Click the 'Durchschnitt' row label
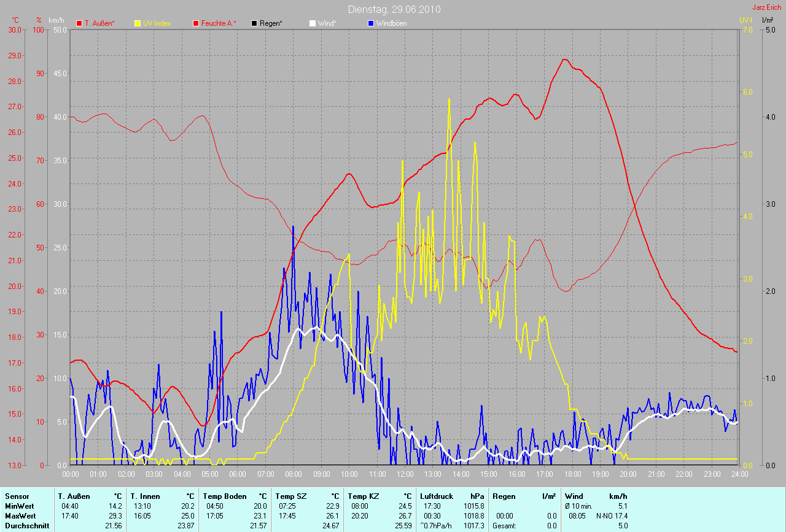 [x=27, y=526]
